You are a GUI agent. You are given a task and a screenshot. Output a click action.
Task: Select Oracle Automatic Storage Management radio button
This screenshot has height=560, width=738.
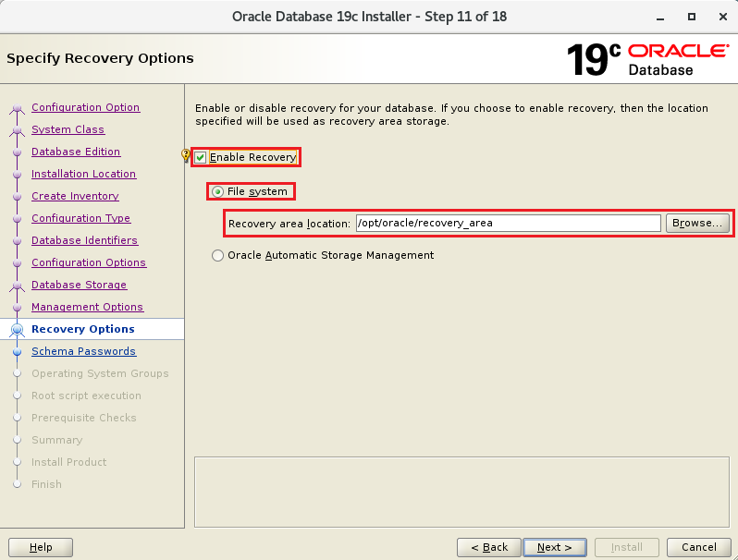(x=217, y=255)
